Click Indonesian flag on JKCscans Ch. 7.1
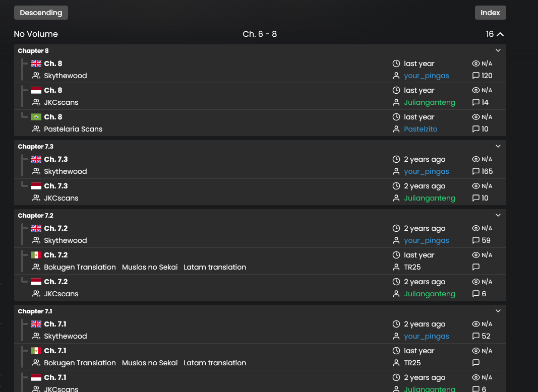The image size is (538, 392). 36,377
